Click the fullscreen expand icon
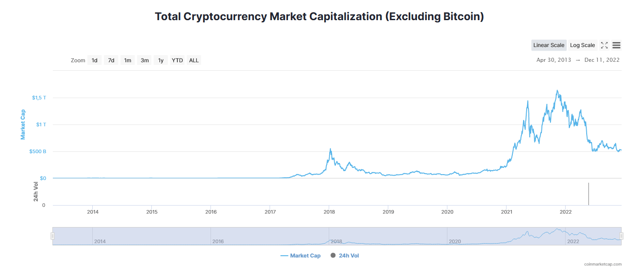Image resolution: width=644 pixels, height=279 pixels. point(604,45)
